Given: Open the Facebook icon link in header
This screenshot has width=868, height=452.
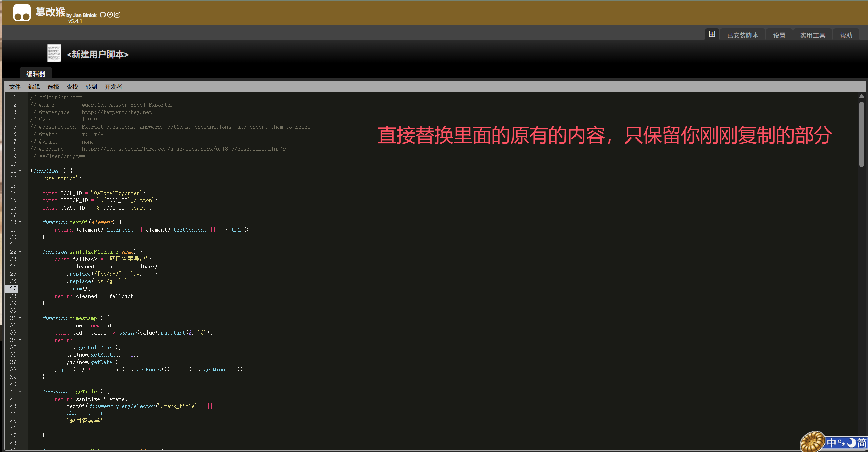Looking at the screenshot, I should click(110, 15).
